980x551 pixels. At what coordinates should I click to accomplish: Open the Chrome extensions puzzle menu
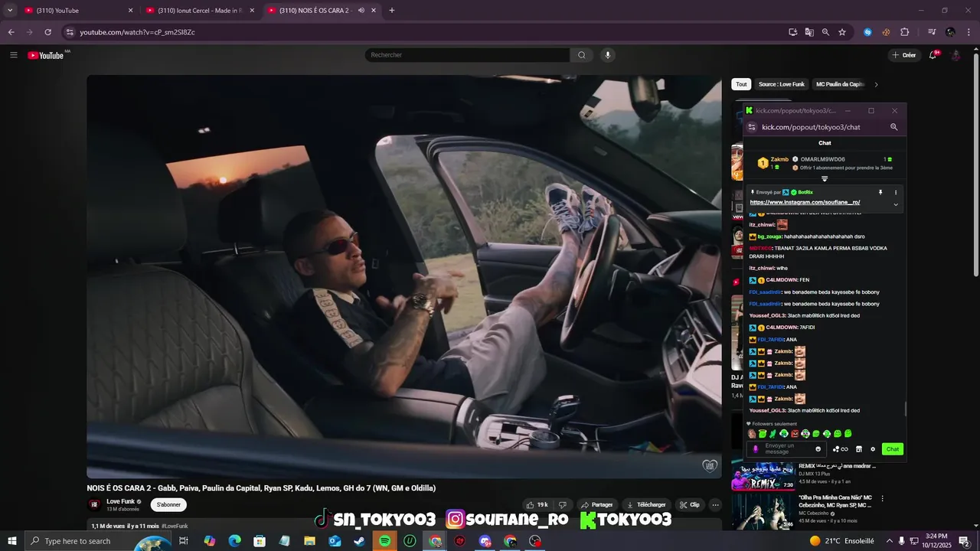904,32
